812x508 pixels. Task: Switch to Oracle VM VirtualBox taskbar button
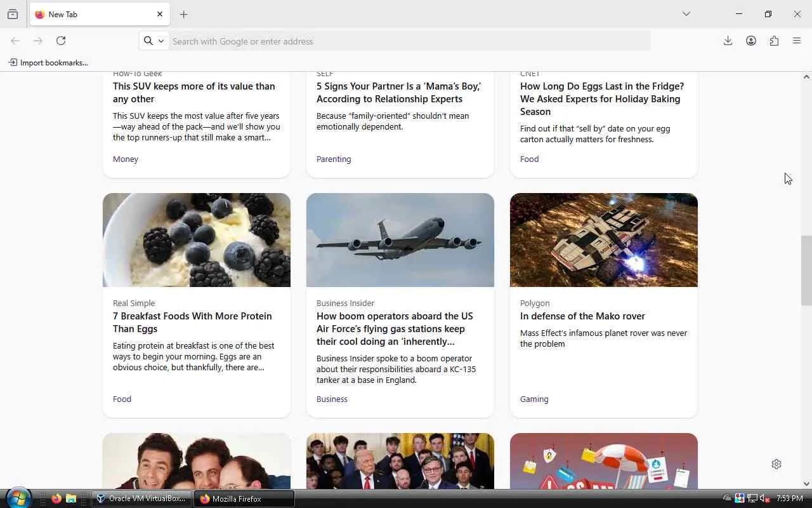[142, 498]
